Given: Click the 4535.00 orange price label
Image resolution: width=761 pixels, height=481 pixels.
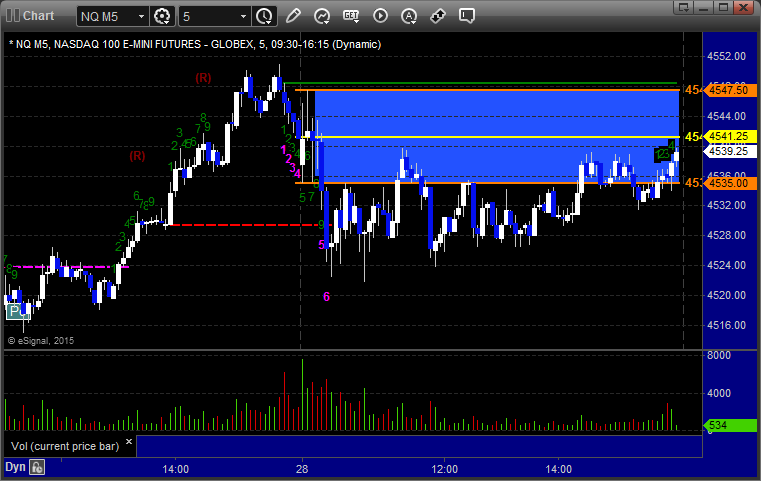Looking at the screenshot, I should point(730,183).
